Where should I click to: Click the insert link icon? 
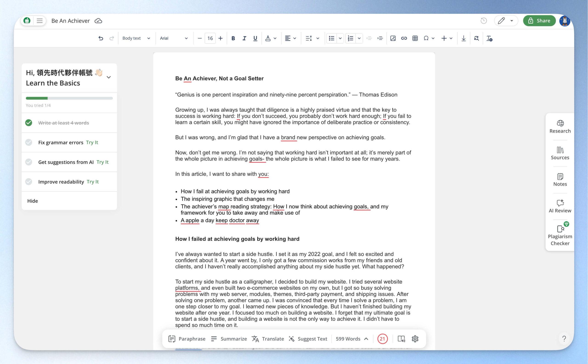click(x=404, y=38)
